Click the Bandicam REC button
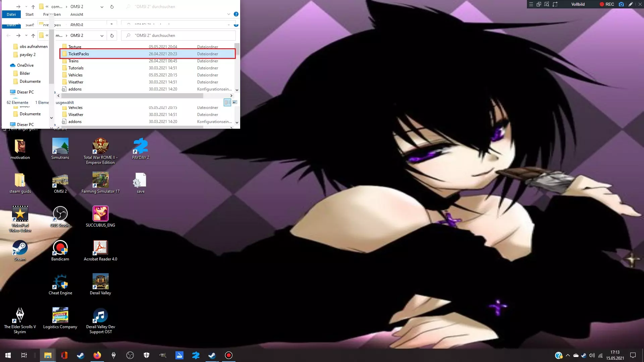The height and width of the screenshot is (362, 644). click(607, 4)
